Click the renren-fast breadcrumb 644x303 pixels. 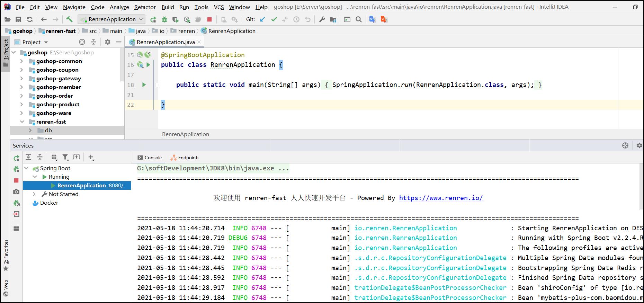[x=57, y=31]
